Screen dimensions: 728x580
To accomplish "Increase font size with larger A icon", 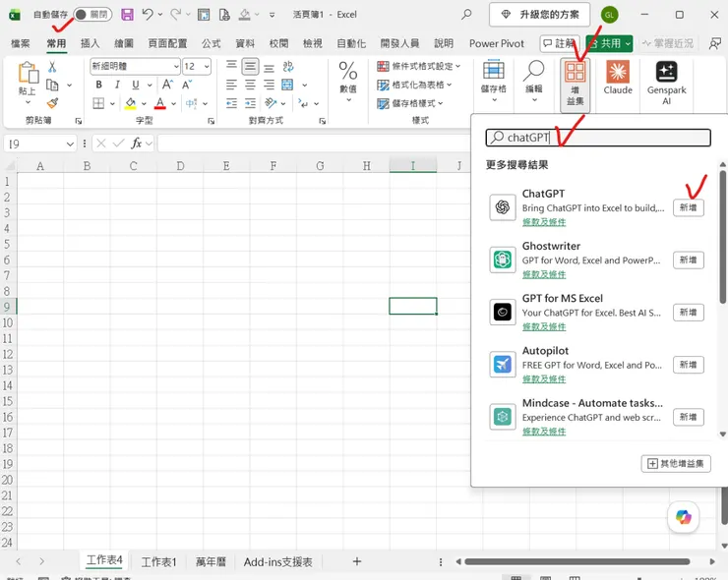I will click(167, 85).
